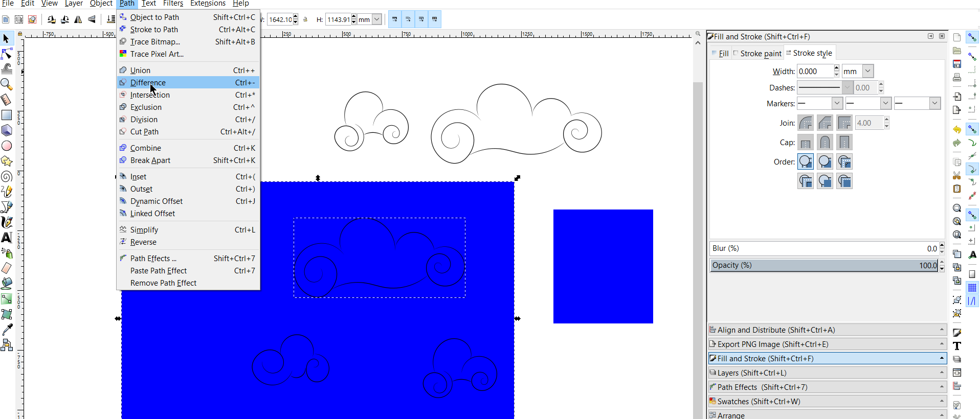
Task: Click Flip selected objects horizontally icon
Action: 78,19
